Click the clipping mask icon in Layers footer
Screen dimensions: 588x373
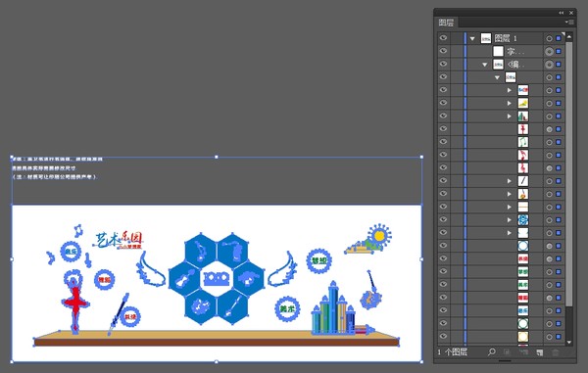coord(507,352)
